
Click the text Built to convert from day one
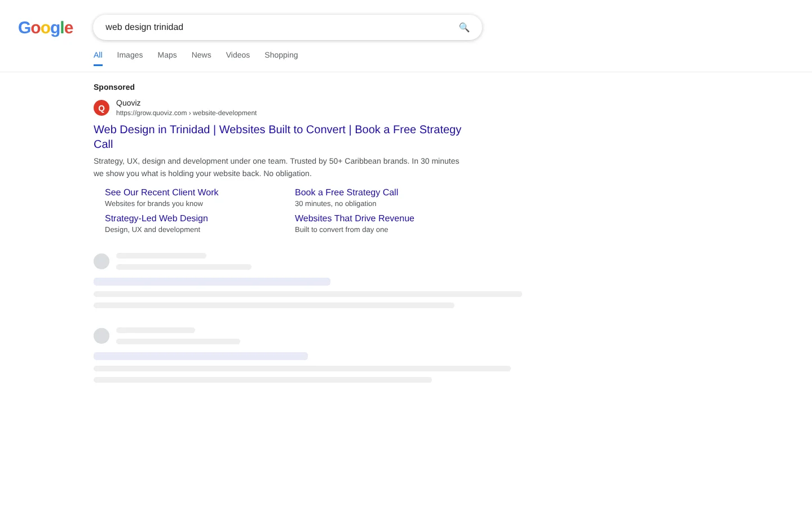[341, 230]
